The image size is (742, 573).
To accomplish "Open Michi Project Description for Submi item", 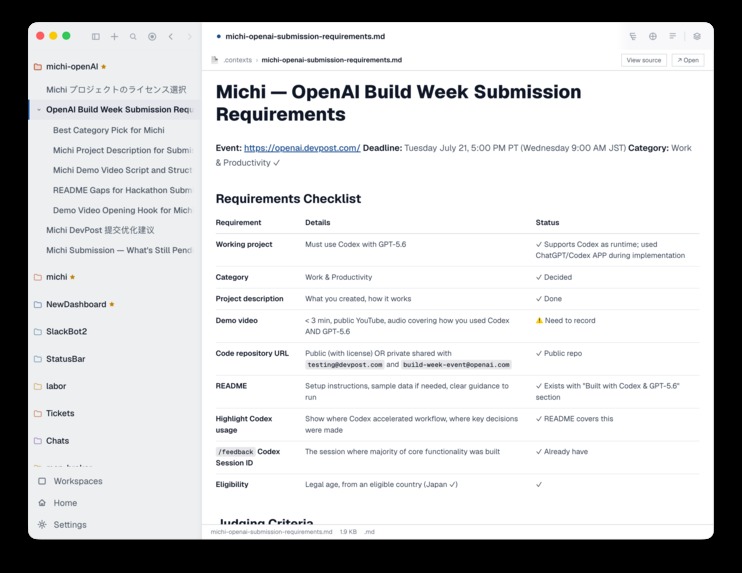I will [x=123, y=150].
